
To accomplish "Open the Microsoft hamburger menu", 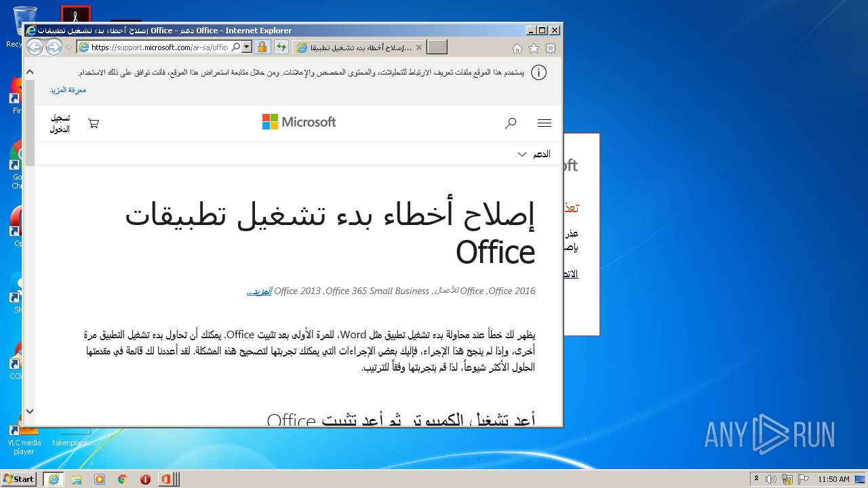I will coord(544,123).
